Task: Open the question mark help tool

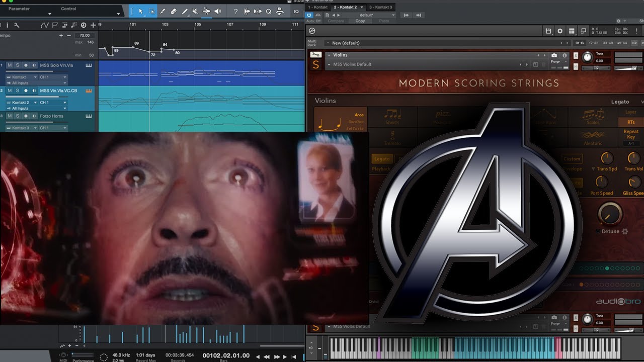Action: point(235,12)
